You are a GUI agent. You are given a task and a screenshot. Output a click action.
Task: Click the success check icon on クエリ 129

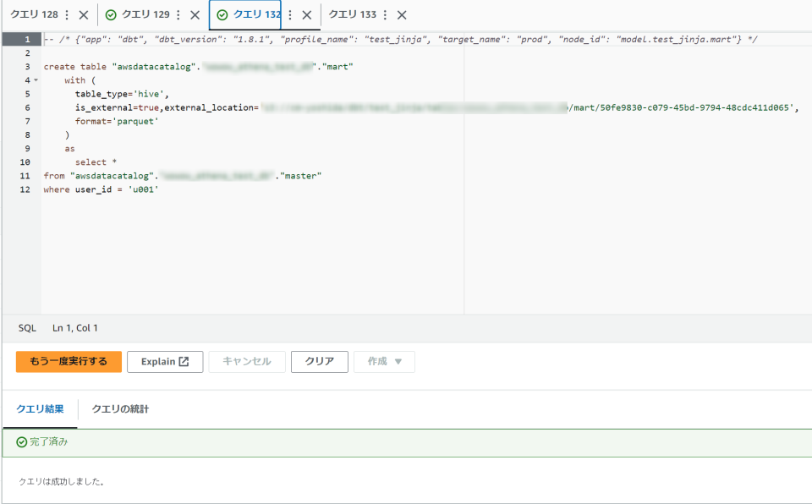(111, 15)
